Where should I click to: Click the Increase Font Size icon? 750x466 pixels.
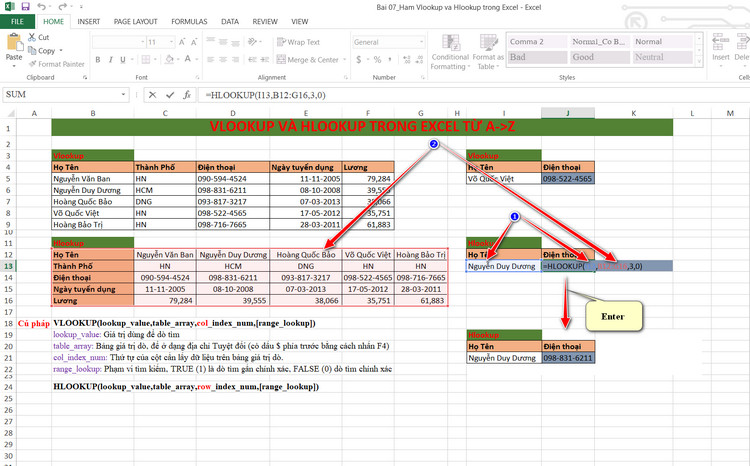(x=182, y=42)
